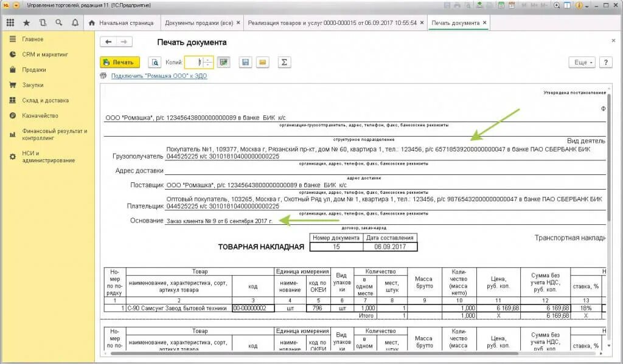Click the Sigma sum icon
The height and width of the screenshot is (364, 623).
tap(284, 63)
